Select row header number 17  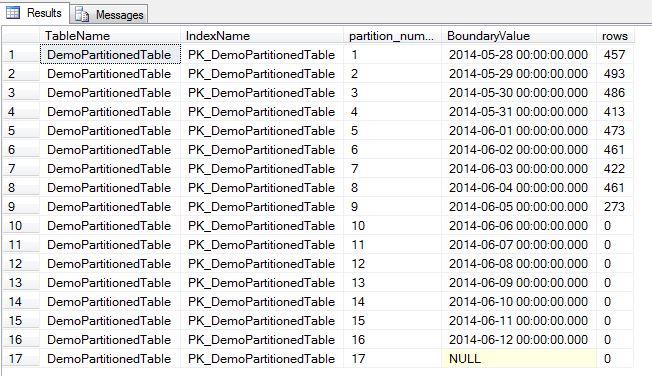click(21, 359)
